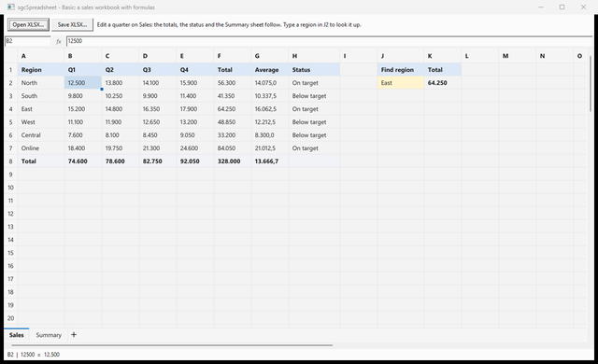598x364 pixels.
Task: Click the Q4 header cell
Action: click(195, 70)
